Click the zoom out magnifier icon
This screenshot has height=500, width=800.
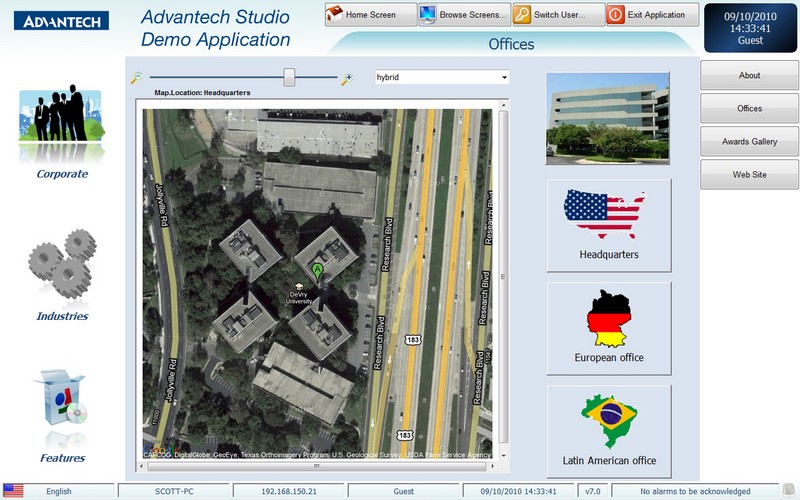136,78
